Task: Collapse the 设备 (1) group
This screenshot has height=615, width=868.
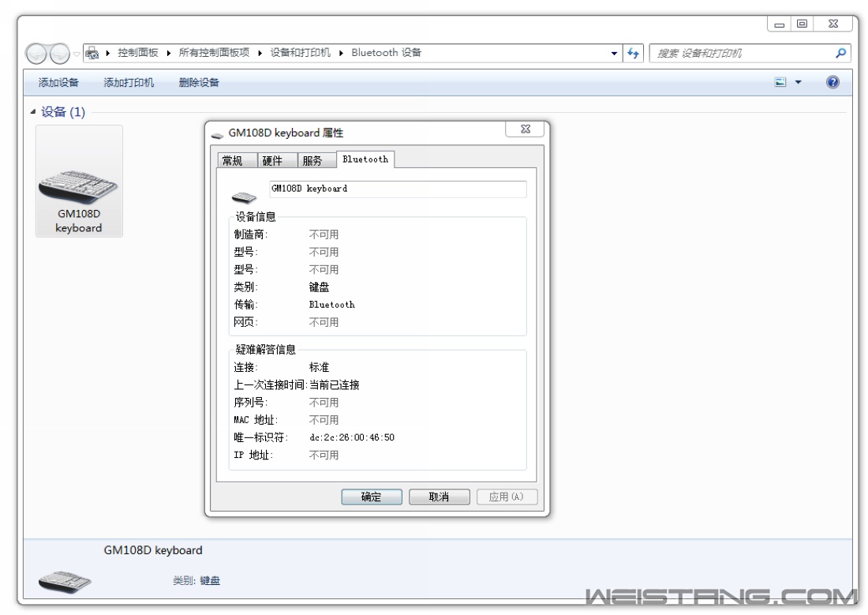Action: 32,112
